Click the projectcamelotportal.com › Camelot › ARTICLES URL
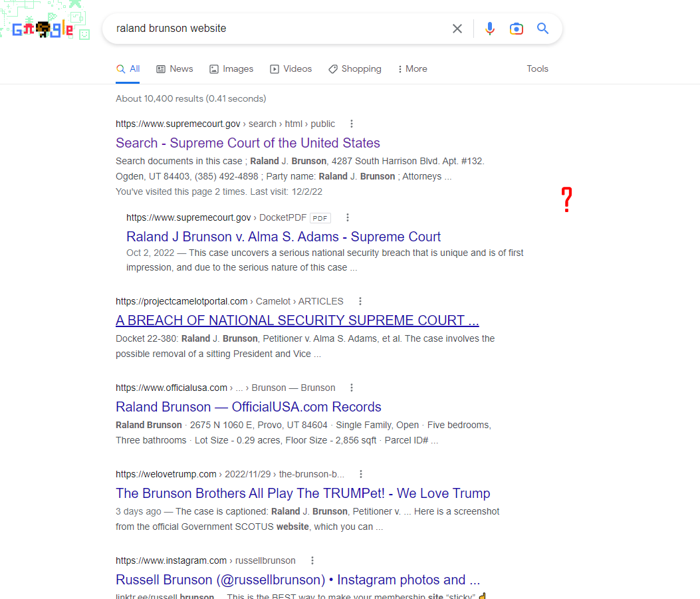Screen dimensions: 700x599 point(229,301)
